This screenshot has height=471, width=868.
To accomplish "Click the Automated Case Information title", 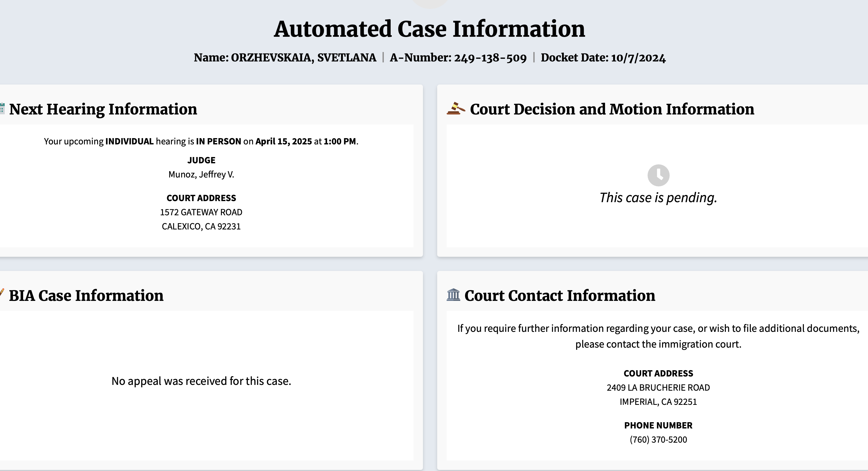I will pyautogui.click(x=429, y=29).
